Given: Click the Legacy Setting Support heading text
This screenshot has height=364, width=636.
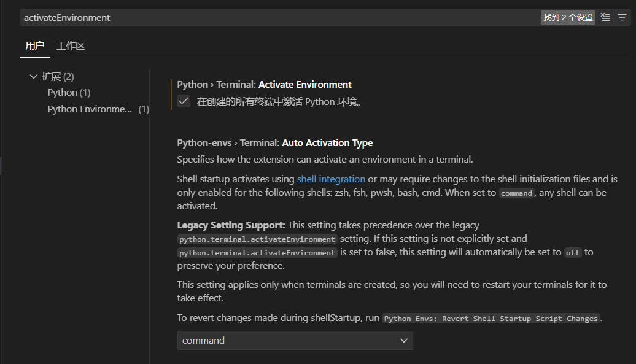Looking at the screenshot, I should (x=231, y=225).
